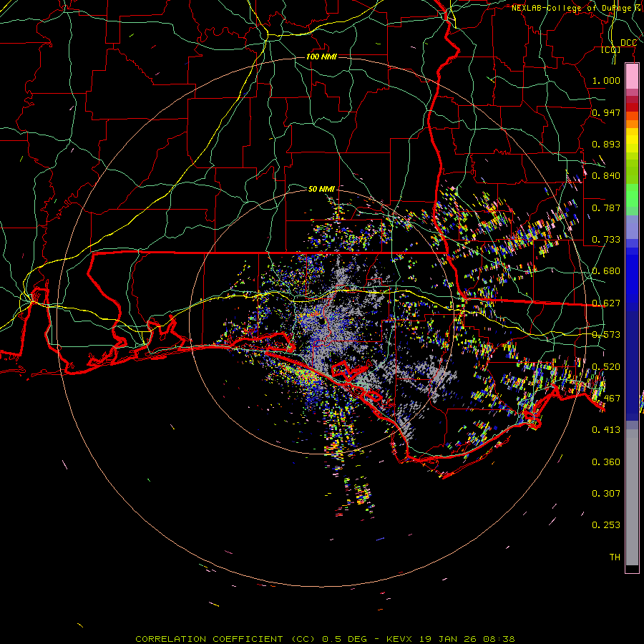This screenshot has width=644, height=644.
Task: Select the 0.680 scale value
Action: (606, 271)
